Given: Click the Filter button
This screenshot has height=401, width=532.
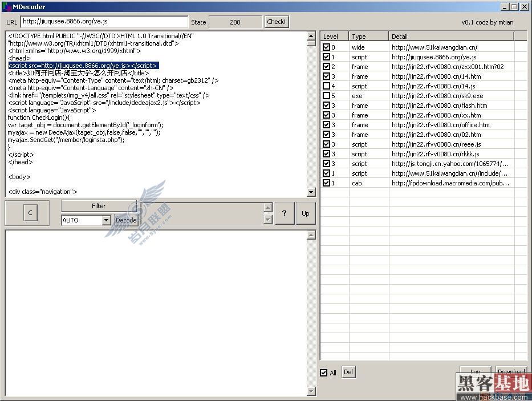Looking at the screenshot, I should (99, 206).
